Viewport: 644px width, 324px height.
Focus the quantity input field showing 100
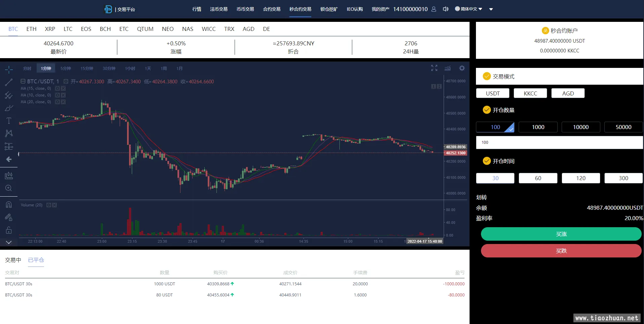pyautogui.click(x=560, y=143)
